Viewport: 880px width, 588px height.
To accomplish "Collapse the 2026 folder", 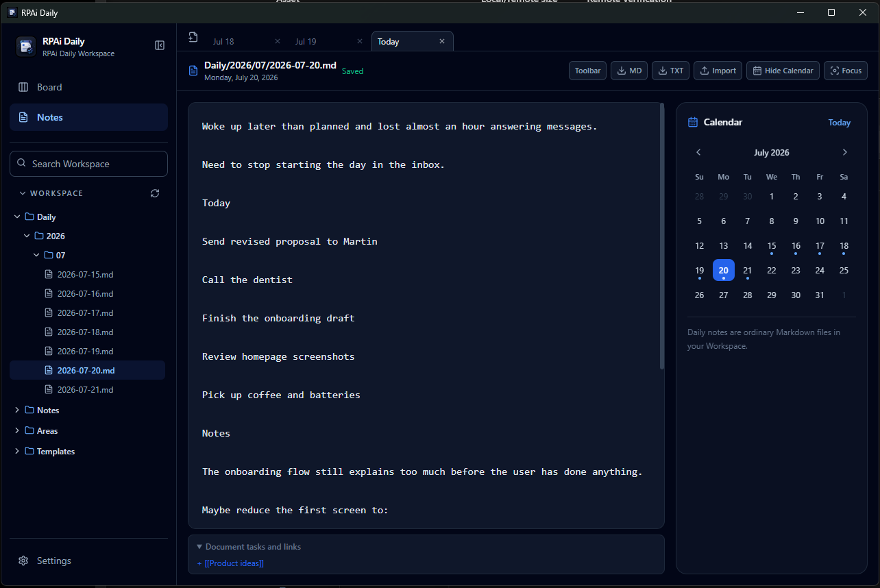I will [27, 236].
